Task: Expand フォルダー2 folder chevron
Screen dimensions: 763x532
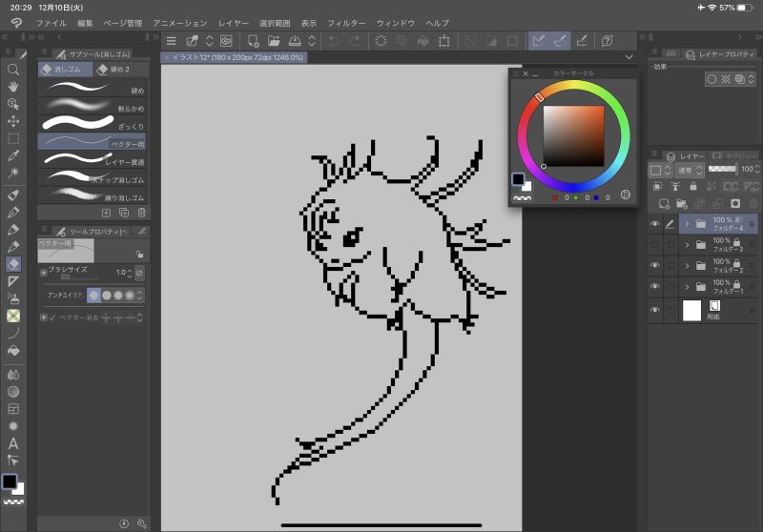Action: 687,265
